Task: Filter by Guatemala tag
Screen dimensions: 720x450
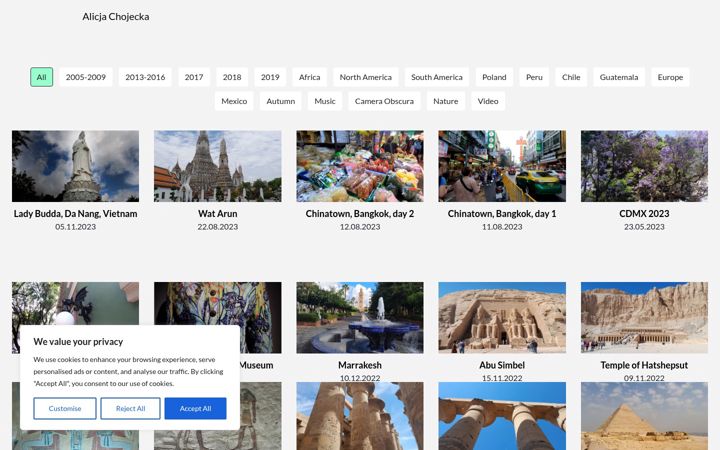Action: pos(619,77)
